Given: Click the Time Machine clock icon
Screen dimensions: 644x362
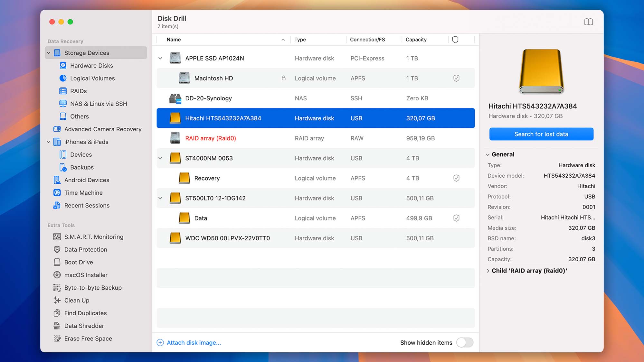Looking at the screenshot, I should click(57, 193).
